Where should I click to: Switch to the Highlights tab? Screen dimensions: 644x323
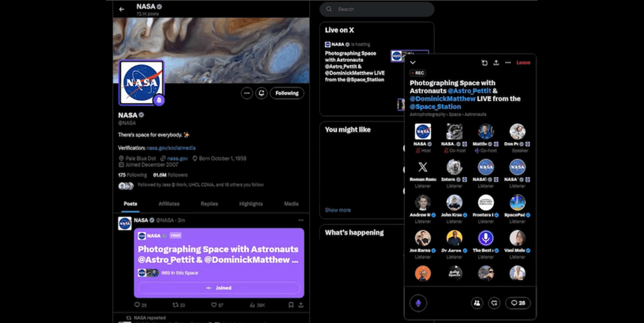251,204
